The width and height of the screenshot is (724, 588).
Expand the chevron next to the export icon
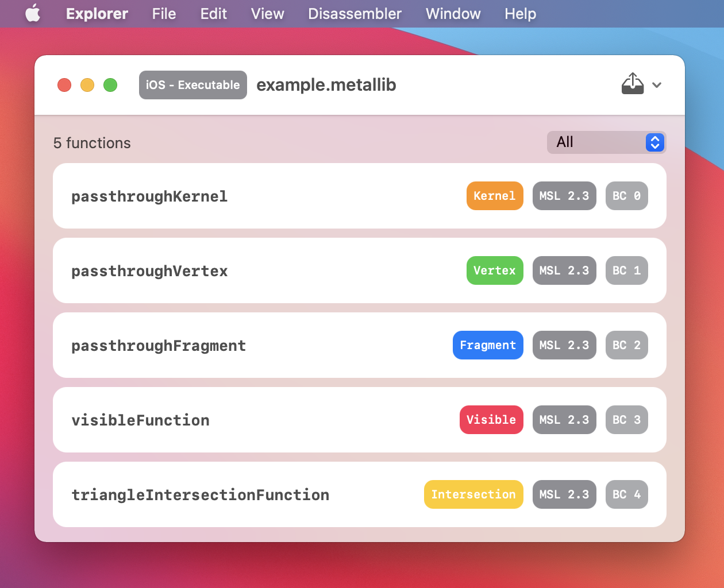tap(657, 85)
